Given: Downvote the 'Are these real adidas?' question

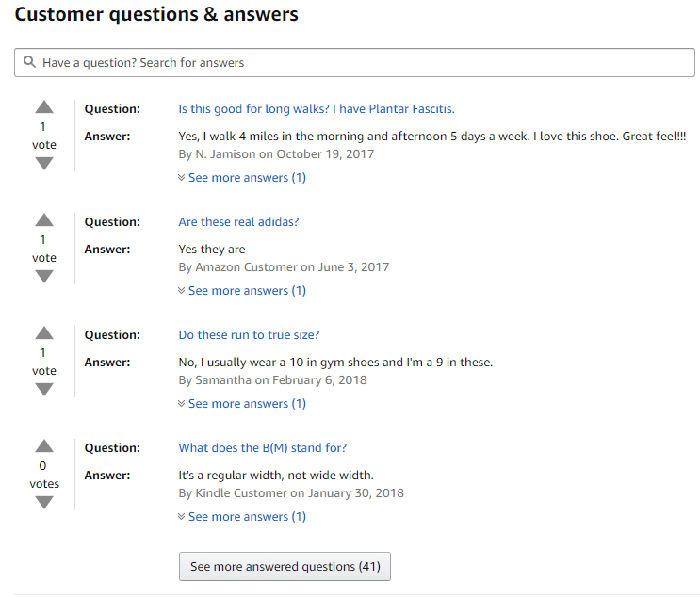Looking at the screenshot, I should (x=44, y=277).
